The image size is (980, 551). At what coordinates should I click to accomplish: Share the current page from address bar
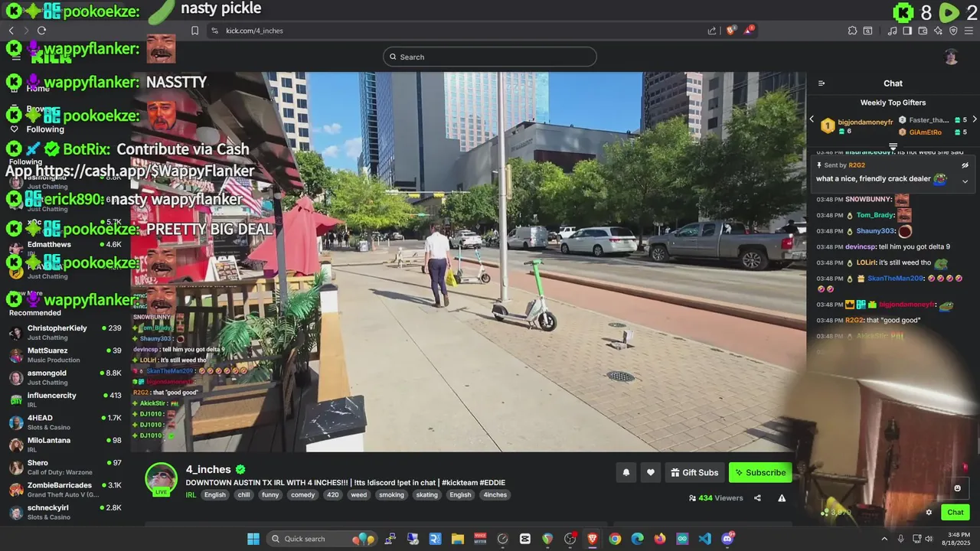tap(712, 31)
